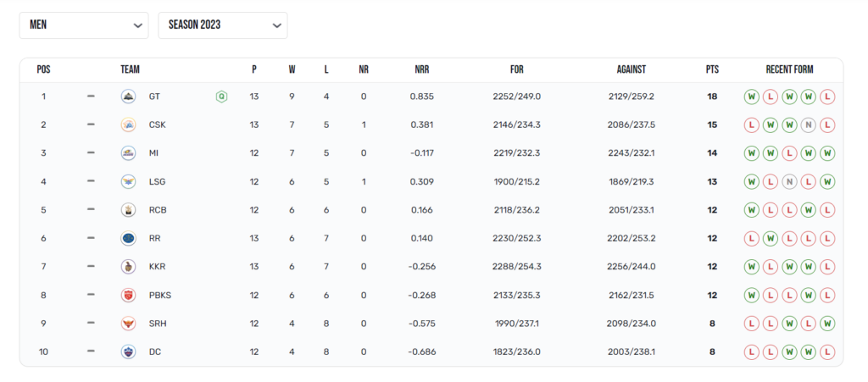Screen dimensions: 868x382
Task: Click the position number 10
Action: (44, 352)
